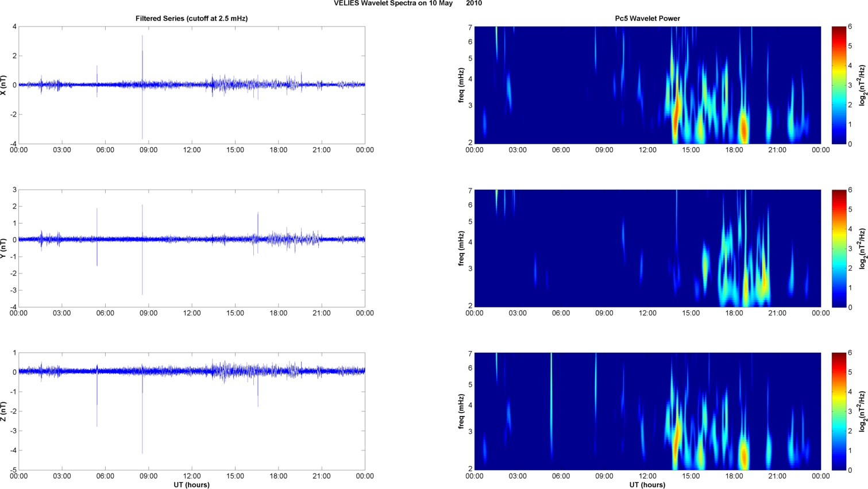Viewport: 868px width, 489px height.
Task: Select the 'Filtered Series (cutoff at 2.5 mHz)' heading
Action: (191, 18)
